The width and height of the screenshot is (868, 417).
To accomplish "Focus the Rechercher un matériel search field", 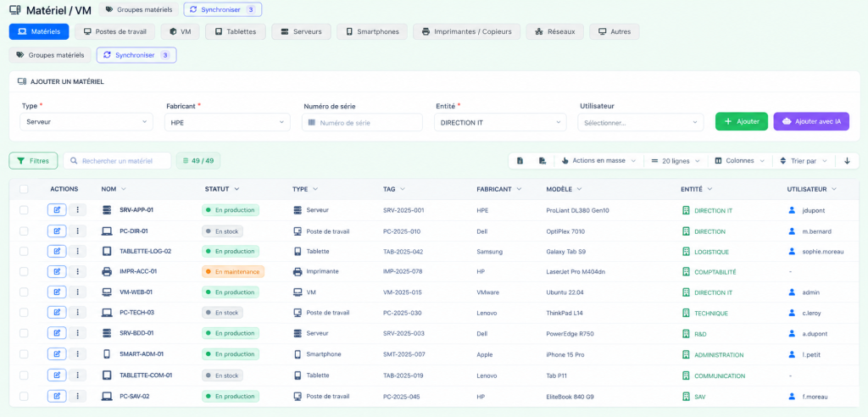I will [x=117, y=160].
